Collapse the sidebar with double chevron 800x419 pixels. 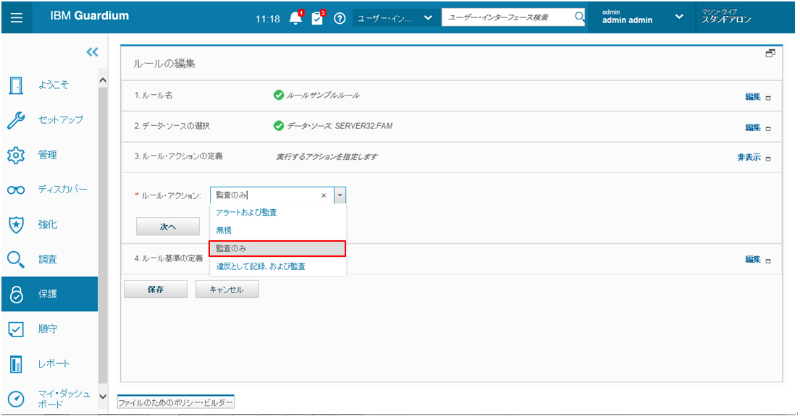point(92,52)
